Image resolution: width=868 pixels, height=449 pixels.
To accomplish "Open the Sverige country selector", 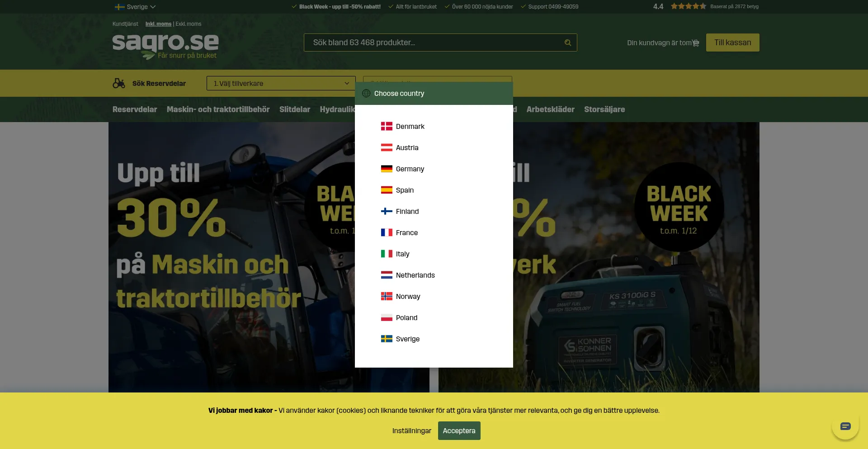I will (135, 7).
